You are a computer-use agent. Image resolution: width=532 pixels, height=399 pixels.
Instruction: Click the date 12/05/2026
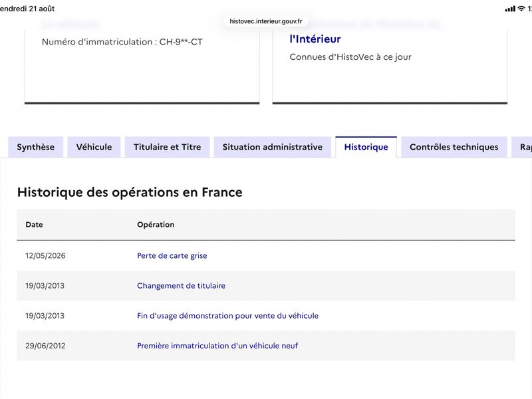(45, 255)
